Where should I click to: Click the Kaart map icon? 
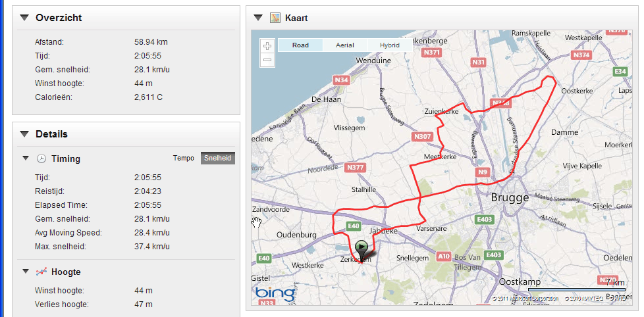point(275,18)
